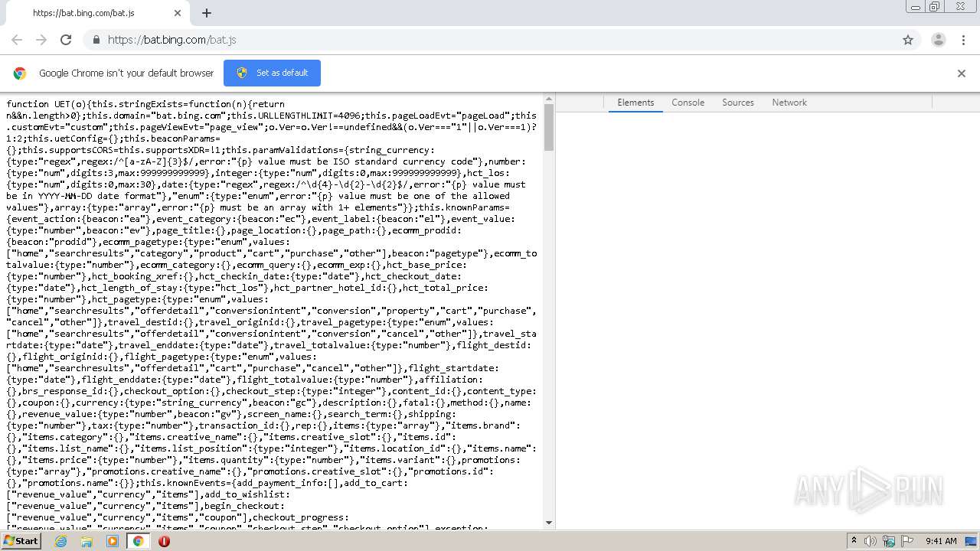Activate the Chrome taskbar icon
980x551 pixels.
[x=138, y=541]
